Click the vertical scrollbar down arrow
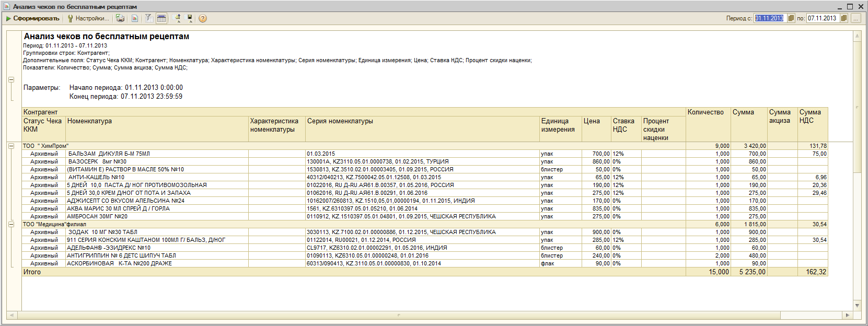This screenshot has width=868, height=326. click(857, 306)
